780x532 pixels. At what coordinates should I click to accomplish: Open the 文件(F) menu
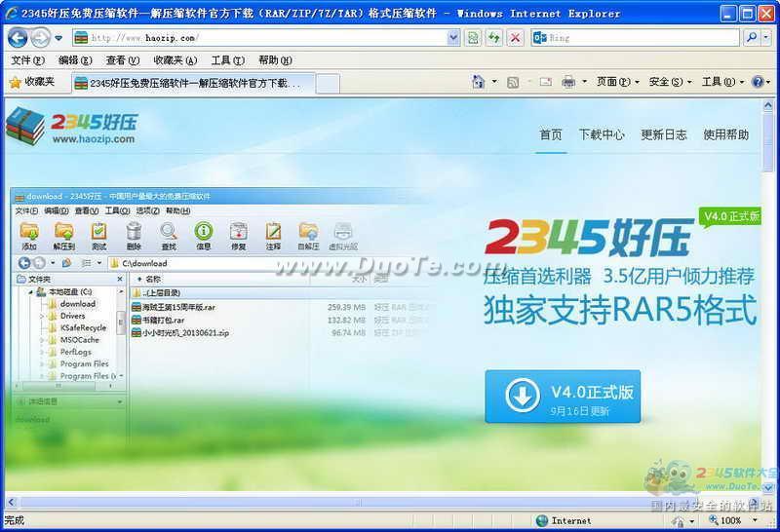(x=28, y=60)
